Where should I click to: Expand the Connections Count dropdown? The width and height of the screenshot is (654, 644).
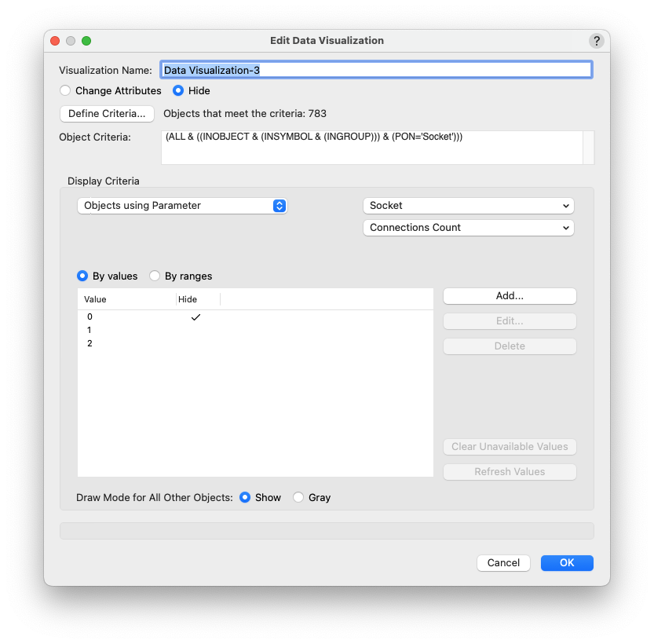[468, 228]
